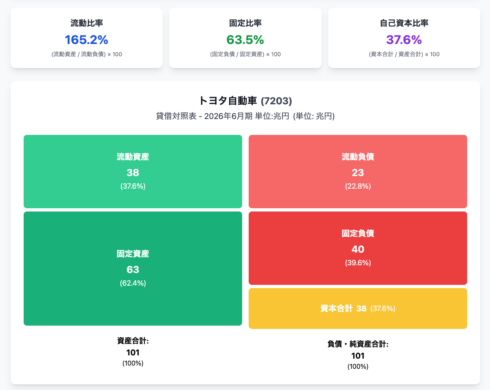Image resolution: width=490 pixels, height=390 pixels.
Task: Click the 資産合計 label
Action: pos(133,341)
